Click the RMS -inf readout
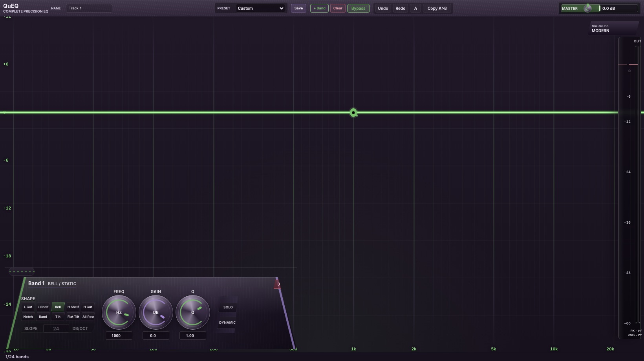This screenshot has height=361, width=644. click(x=635, y=335)
